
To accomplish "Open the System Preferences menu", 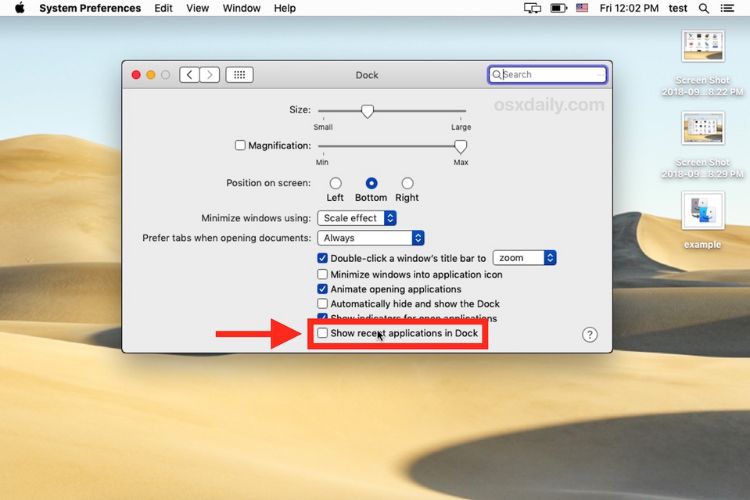I will tap(90, 8).
